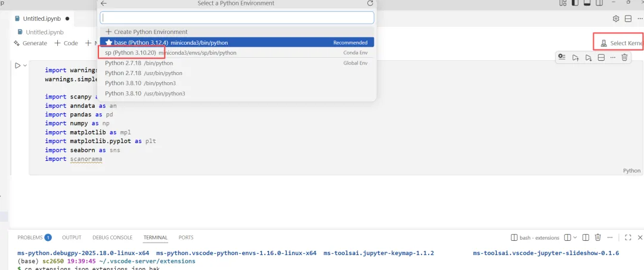
Task: Click ms-python.debugpy-2025.18.0-linux-x64 in terminal
Action: coord(83,253)
